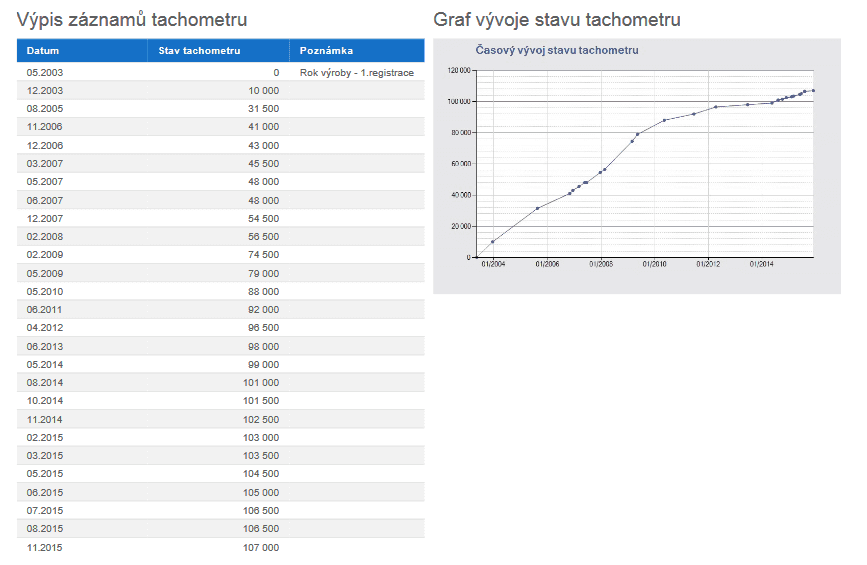Screen dimensions: 867x565
Task: Select the 08.2015 date entry
Action: point(45,529)
